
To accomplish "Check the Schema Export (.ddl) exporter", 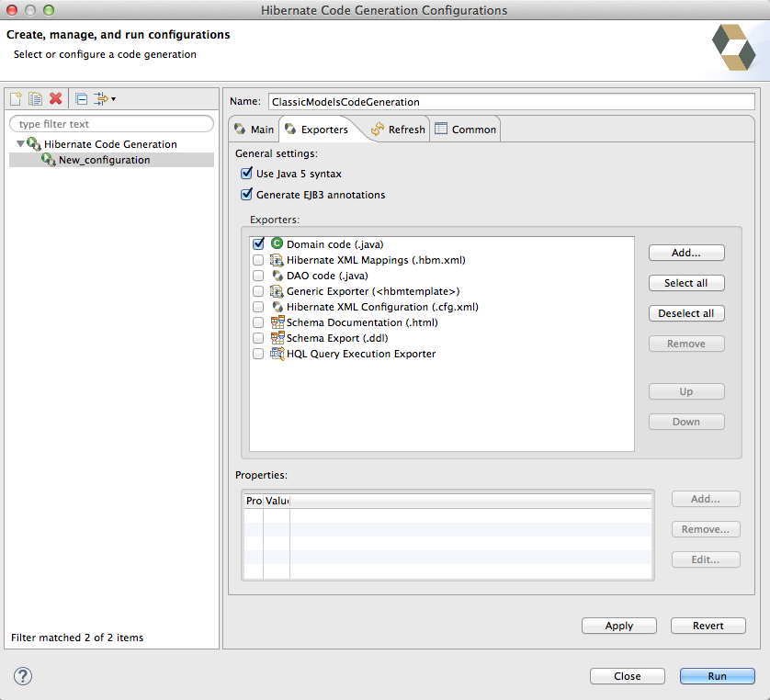I will pyautogui.click(x=258, y=338).
